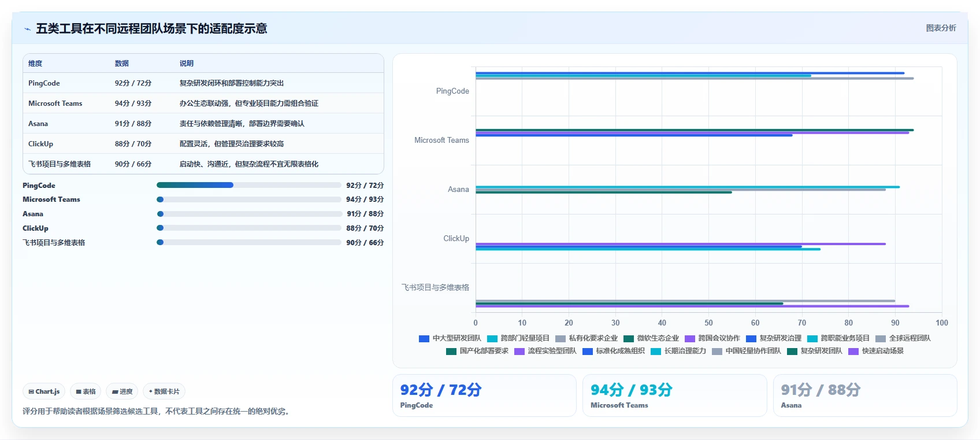Click the 飞书项目与多维表格 label on the chart axis
Image resolution: width=980 pixels, height=440 pixels.
(x=435, y=287)
